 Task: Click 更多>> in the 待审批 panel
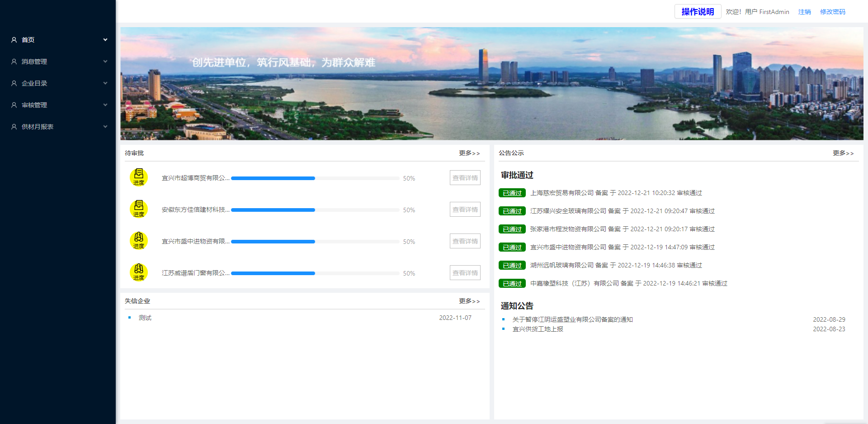pyautogui.click(x=469, y=153)
